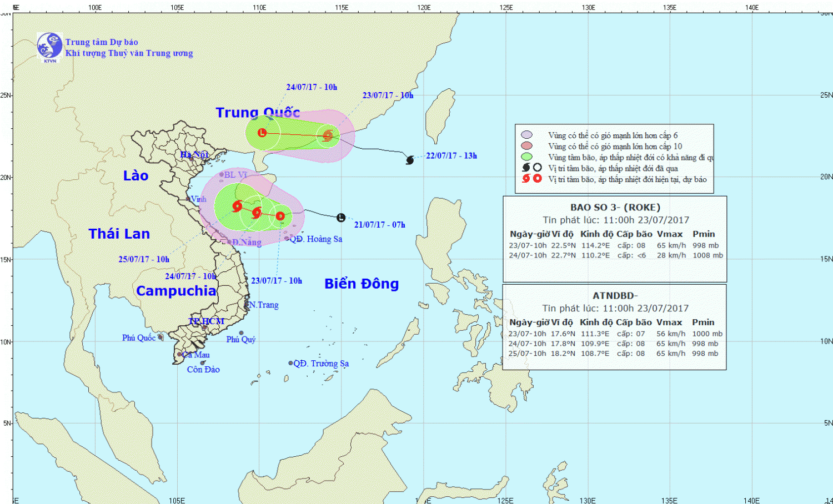Click the "N.Trang" city label
This screenshot has height=504, width=833.
[x=264, y=305]
